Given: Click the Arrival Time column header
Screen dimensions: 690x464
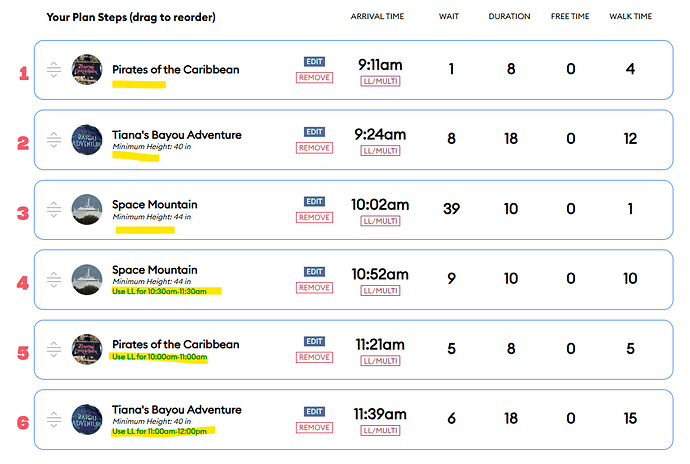Looking at the screenshot, I should 379,17.
